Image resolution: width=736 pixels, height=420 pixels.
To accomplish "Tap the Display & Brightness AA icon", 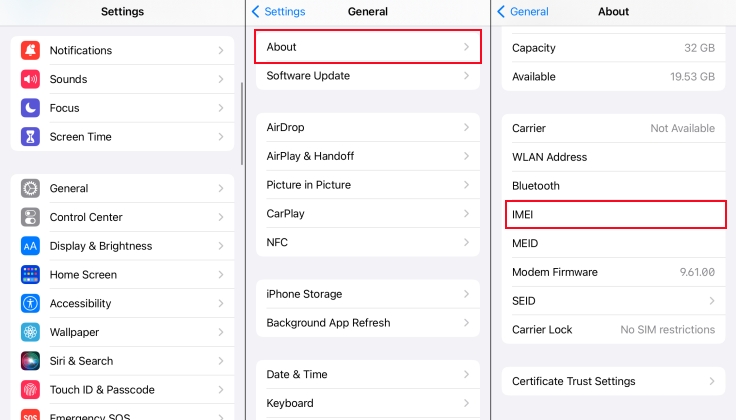I will [x=30, y=246].
